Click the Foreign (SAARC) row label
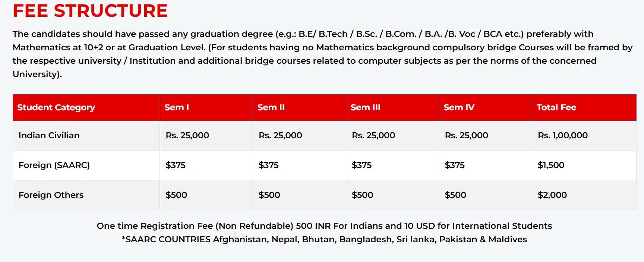 click(x=54, y=165)
